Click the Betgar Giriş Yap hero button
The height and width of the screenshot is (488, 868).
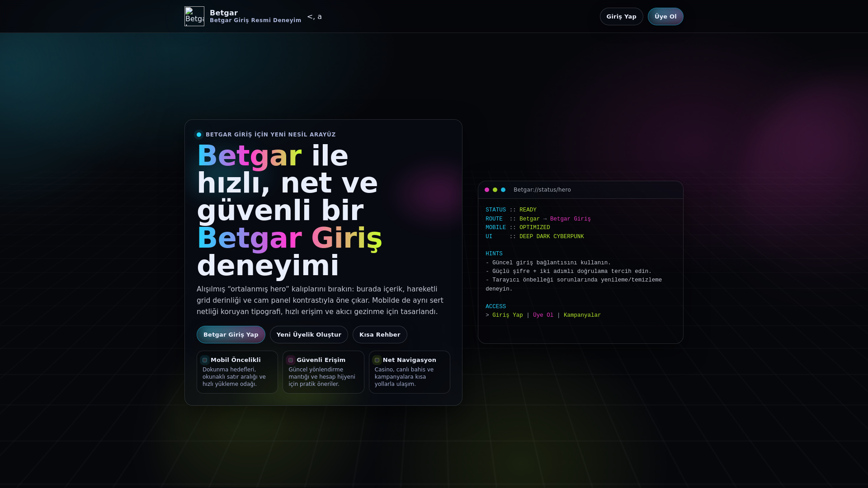(231, 334)
